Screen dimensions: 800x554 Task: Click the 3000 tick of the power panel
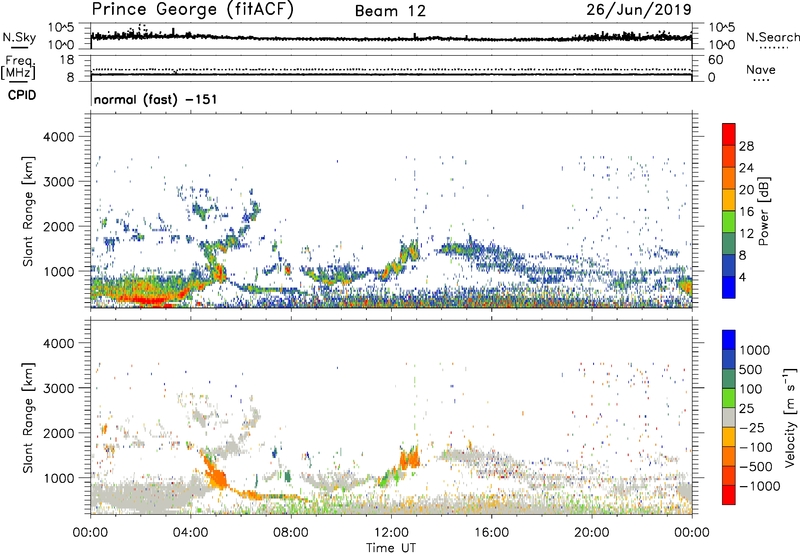(59, 182)
